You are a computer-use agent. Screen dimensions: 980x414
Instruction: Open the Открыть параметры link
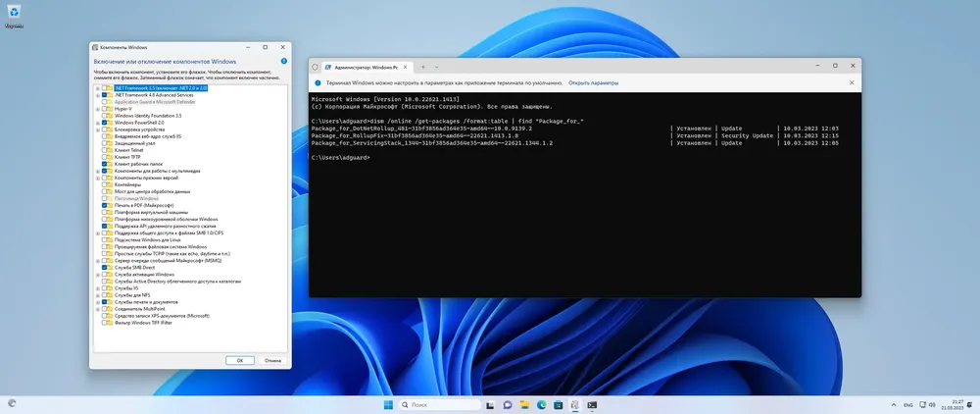593,82
